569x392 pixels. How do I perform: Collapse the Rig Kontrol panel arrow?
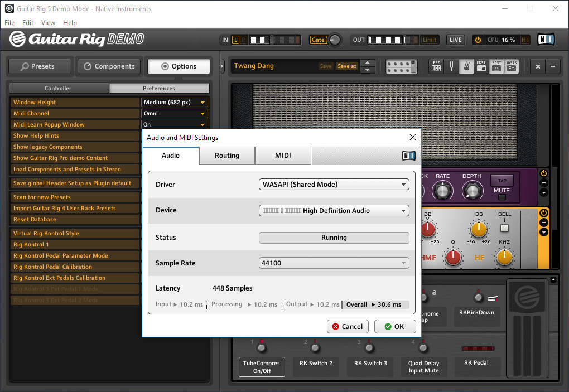click(553, 279)
